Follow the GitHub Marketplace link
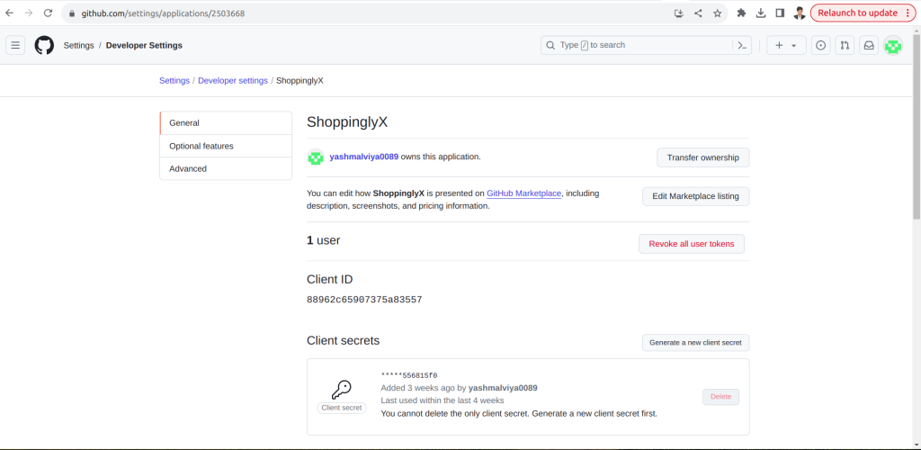The height and width of the screenshot is (450, 921). click(x=524, y=193)
